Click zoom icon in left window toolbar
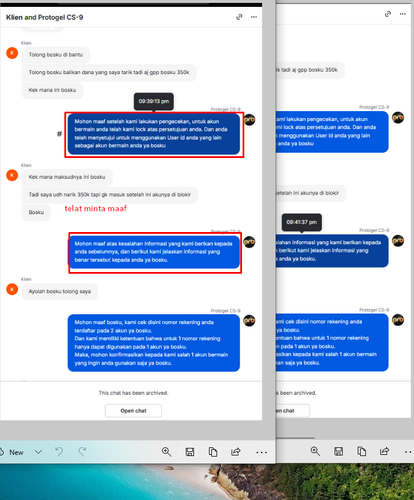414x500 pixels. [x=166, y=452]
